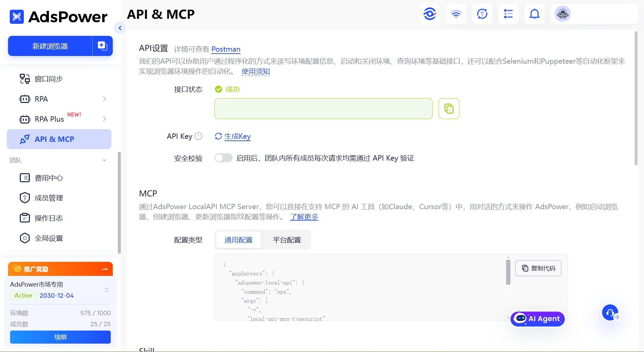Open batch create browser icon button

[103, 46]
